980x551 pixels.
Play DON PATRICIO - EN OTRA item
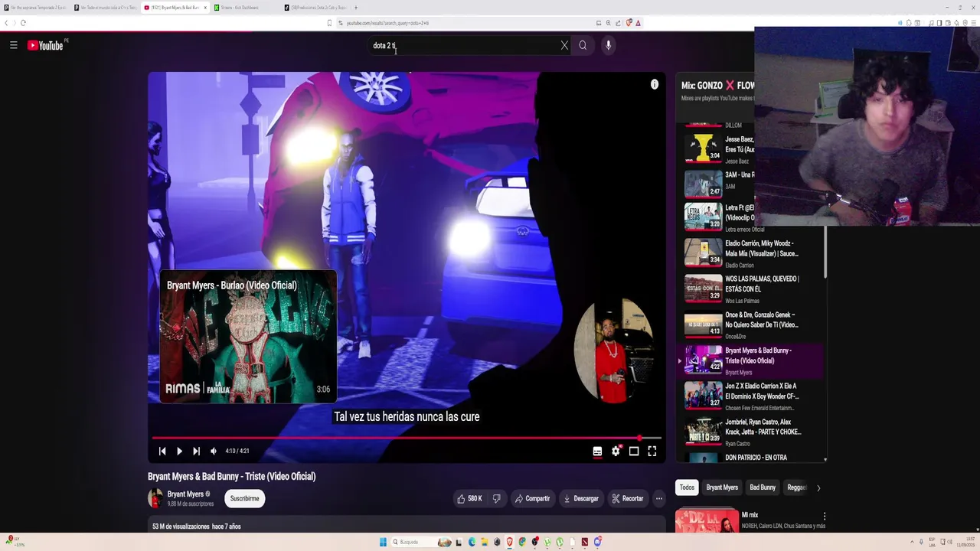(x=750, y=458)
